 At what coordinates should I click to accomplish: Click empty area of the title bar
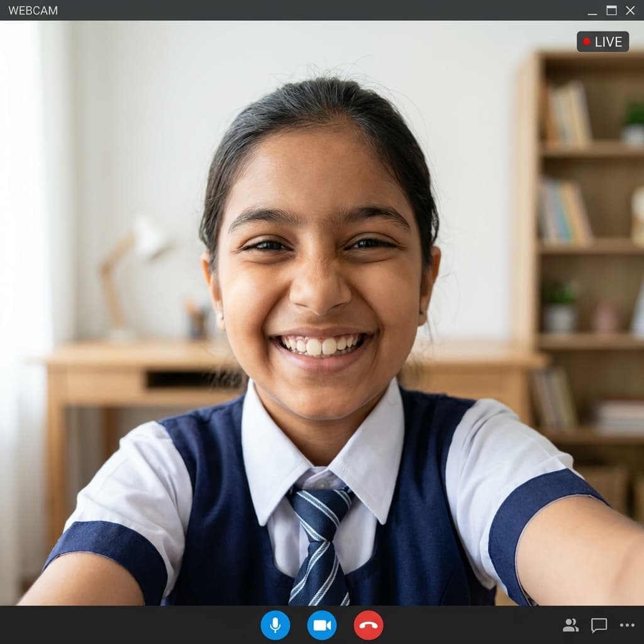(x=314, y=10)
